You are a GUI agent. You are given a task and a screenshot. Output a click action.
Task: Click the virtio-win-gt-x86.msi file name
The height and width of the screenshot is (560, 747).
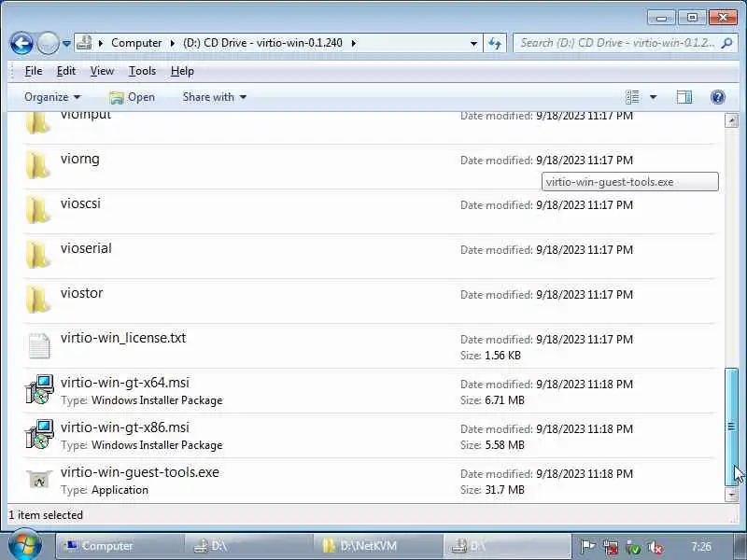[125, 427]
